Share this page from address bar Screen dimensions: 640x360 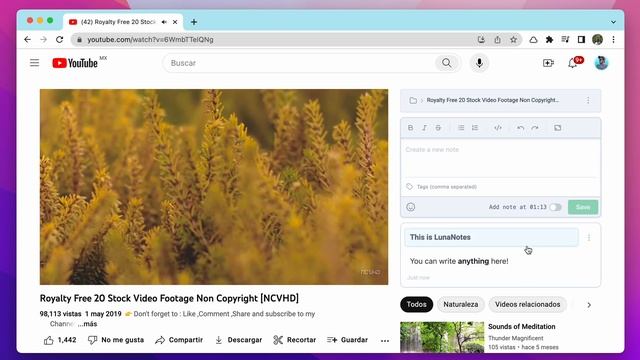click(x=497, y=40)
